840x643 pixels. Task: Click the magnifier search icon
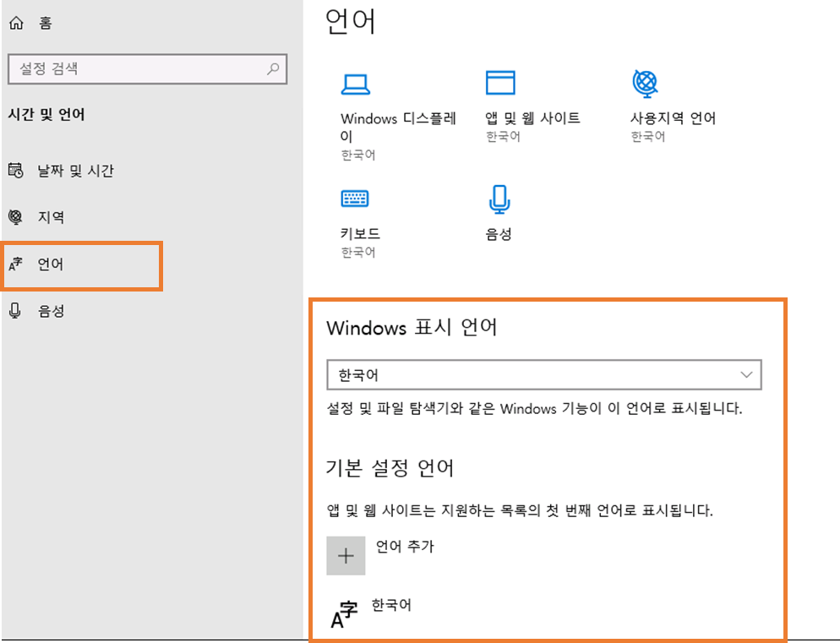tap(273, 68)
